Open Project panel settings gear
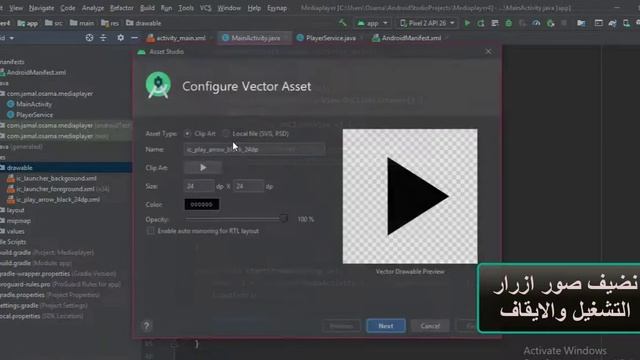The width and height of the screenshot is (640, 360). (x=120, y=38)
